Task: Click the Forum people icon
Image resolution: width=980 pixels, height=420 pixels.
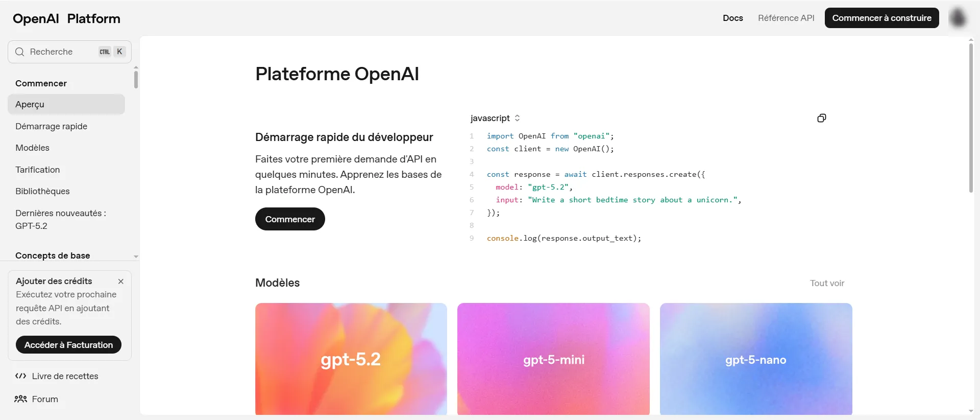Action: point(20,399)
